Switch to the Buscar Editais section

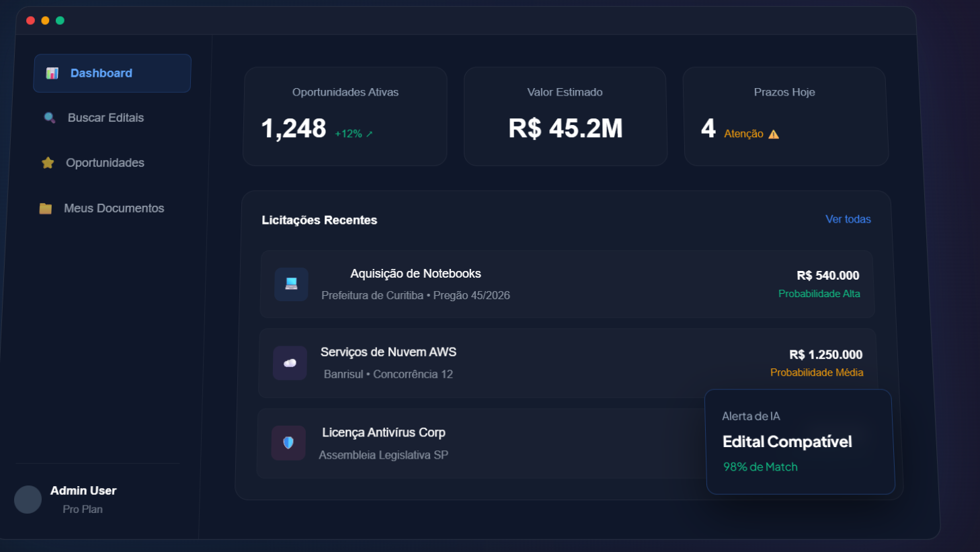(106, 117)
